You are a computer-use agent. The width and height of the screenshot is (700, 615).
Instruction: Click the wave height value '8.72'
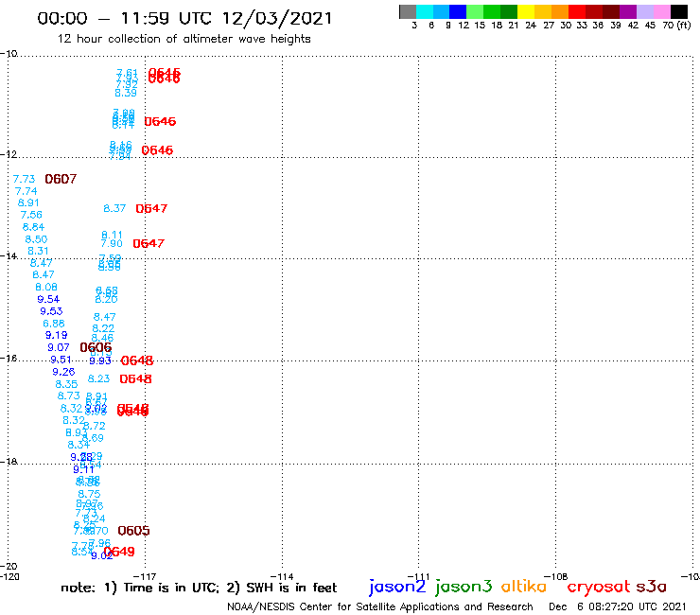pyautogui.click(x=95, y=426)
